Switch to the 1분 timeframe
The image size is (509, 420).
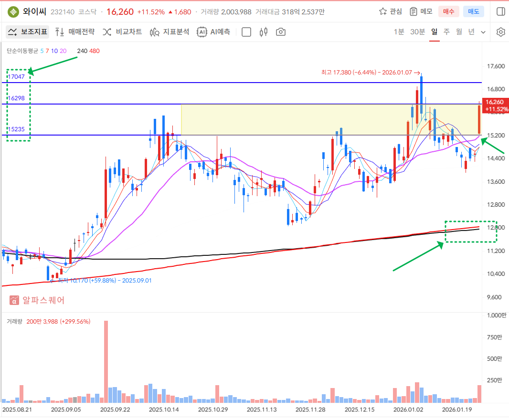tap(399, 32)
